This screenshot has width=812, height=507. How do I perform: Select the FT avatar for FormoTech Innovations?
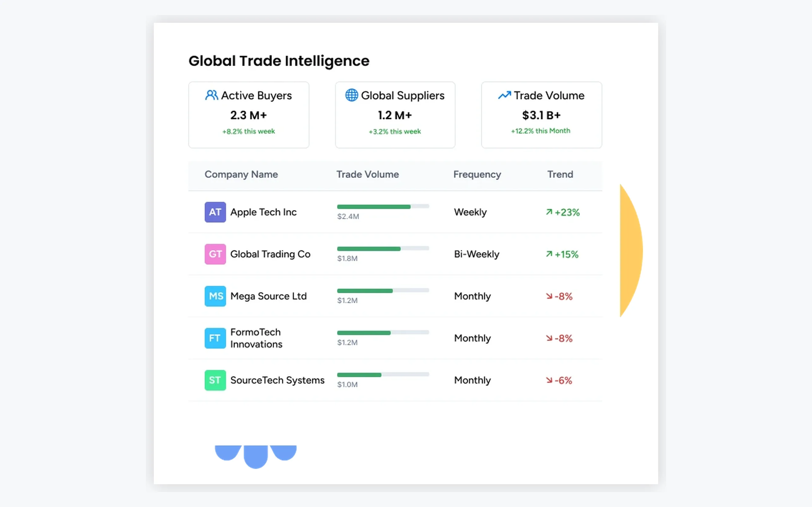coord(215,338)
